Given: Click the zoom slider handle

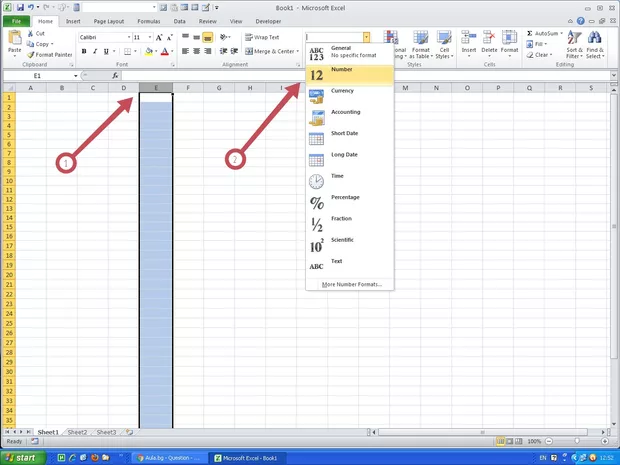Looking at the screenshot, I should coord(577,441).
